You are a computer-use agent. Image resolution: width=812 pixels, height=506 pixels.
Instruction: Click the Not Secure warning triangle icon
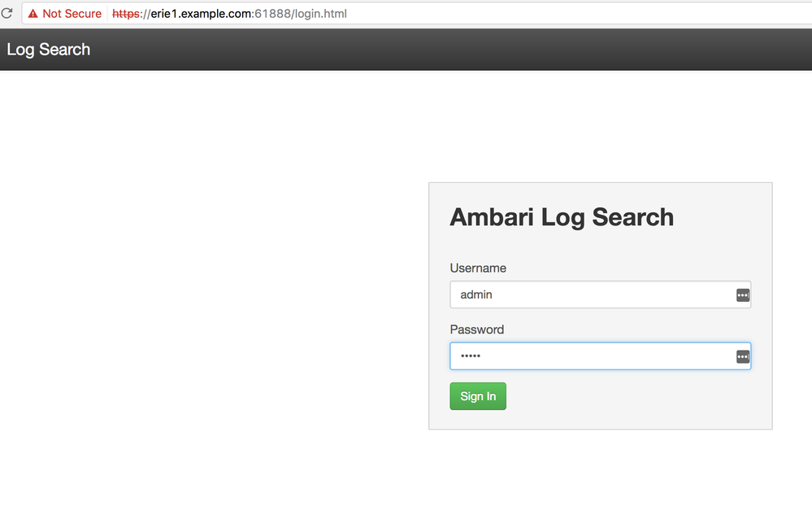pyautogui.click(x=32, y=13)
